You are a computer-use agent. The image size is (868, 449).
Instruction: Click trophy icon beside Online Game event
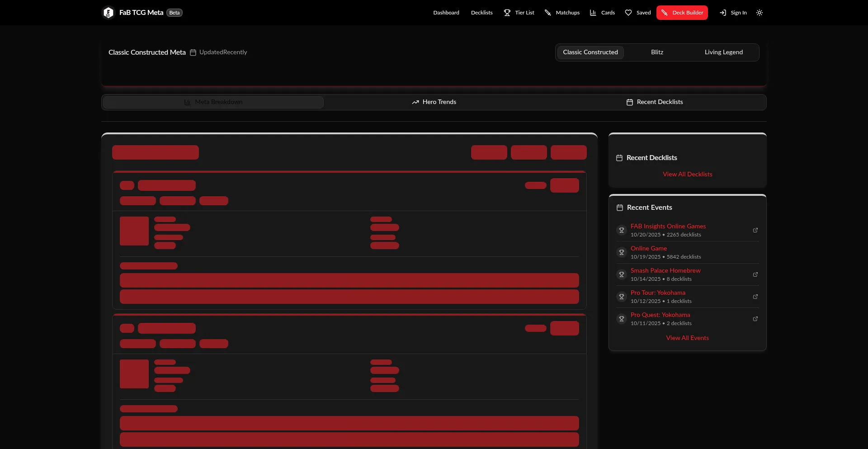point(622,252)
